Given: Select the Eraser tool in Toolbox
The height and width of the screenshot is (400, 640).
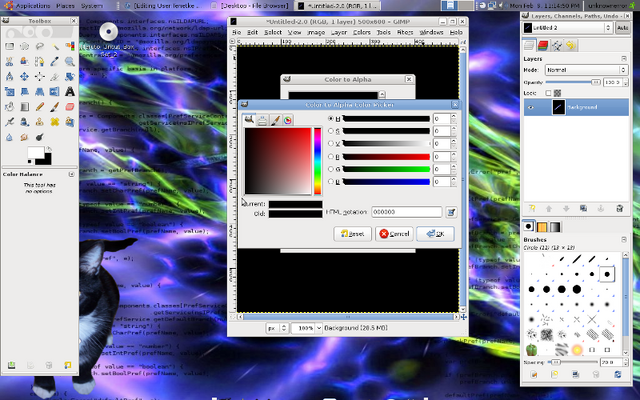Looking at the screenshot, I should [x=70, y=107].
